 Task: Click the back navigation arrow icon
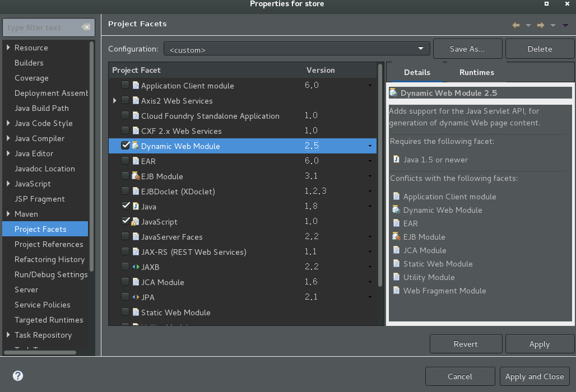pos(516,25)
